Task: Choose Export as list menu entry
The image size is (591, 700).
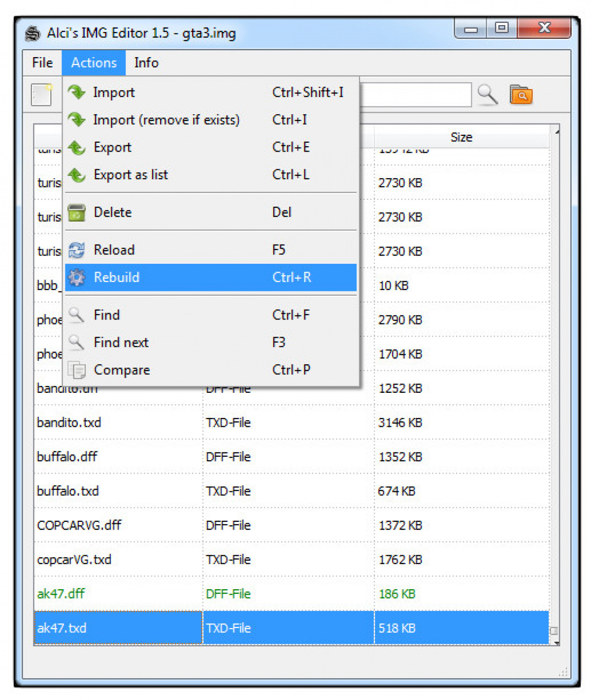Action: pos(211,175)
